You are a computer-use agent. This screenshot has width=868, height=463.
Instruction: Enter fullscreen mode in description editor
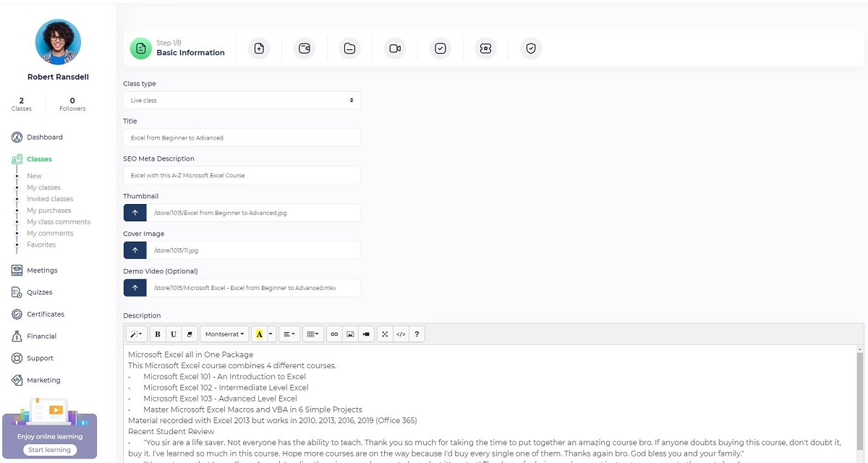[x=385, y=334]
